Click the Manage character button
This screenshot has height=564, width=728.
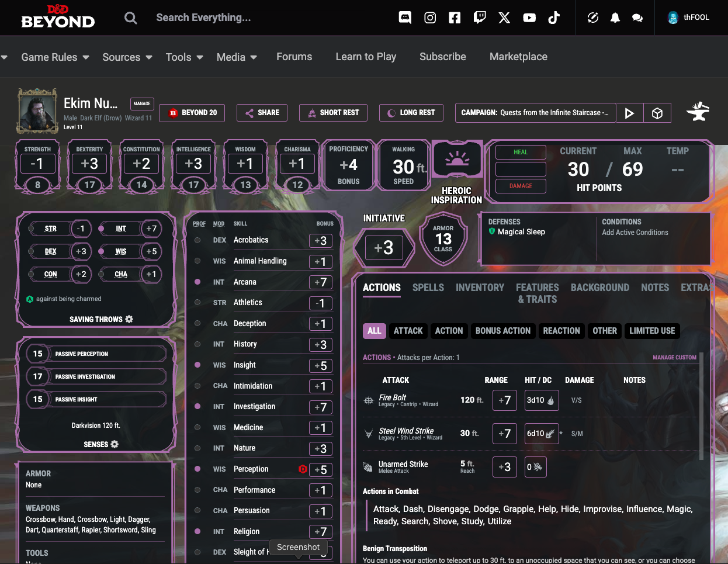[142, 103]
